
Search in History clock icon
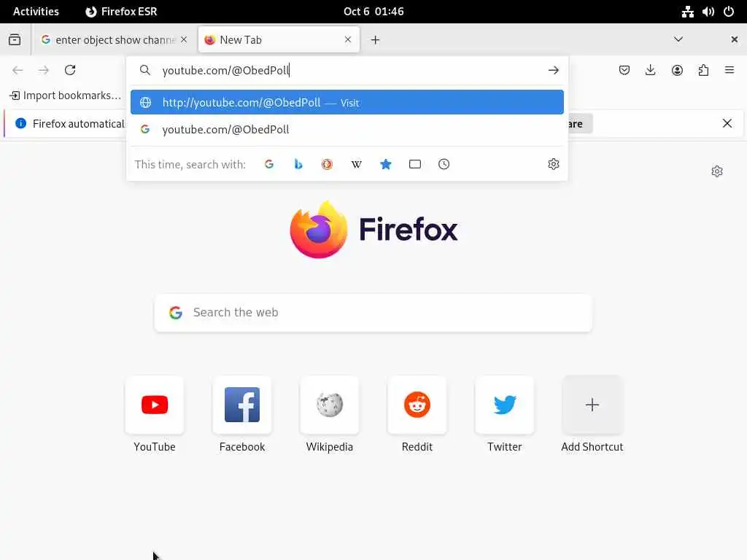tap(444, 164)
